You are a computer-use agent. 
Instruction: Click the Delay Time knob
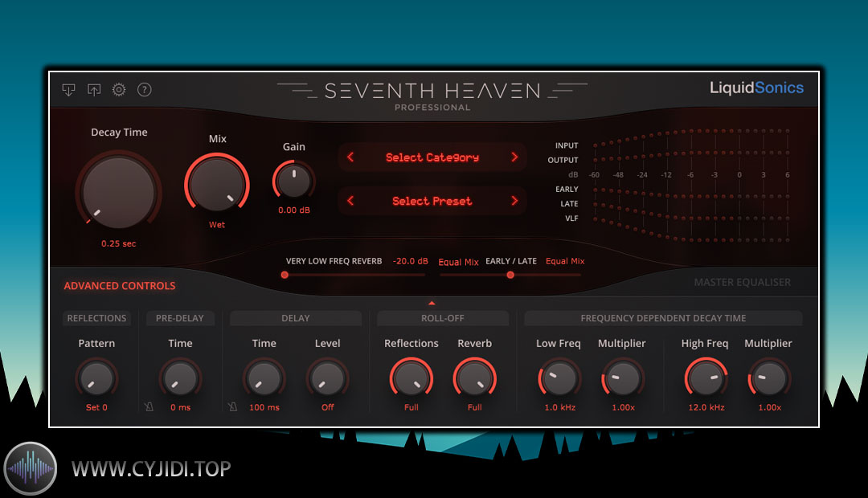264,378
